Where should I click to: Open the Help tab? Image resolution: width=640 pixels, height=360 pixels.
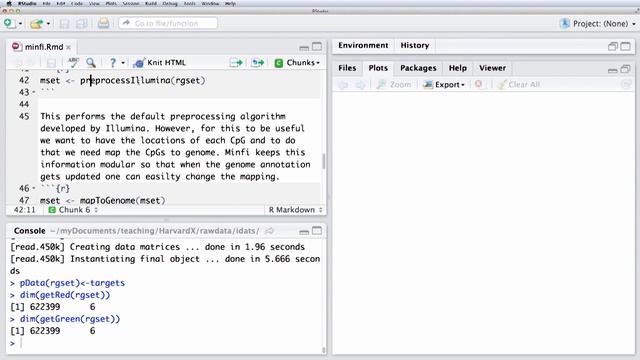click(x=458, y=68)
